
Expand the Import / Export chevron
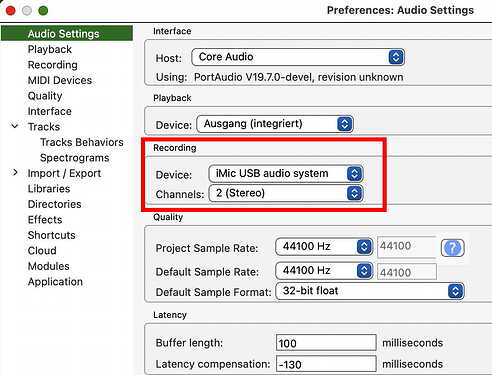(15, 173)
